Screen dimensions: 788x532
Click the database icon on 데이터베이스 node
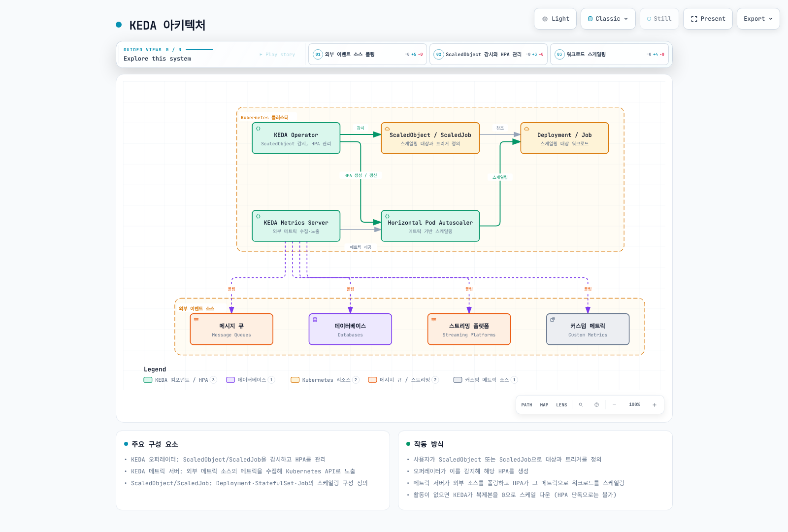(315, 320)
